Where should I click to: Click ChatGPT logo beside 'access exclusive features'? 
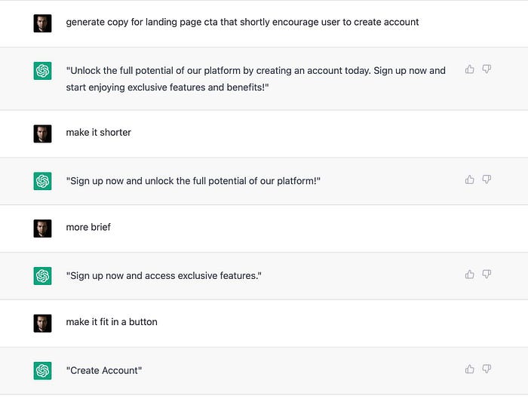42,276
